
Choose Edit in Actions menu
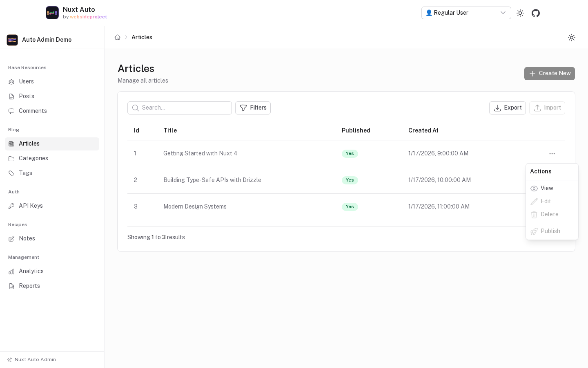(552, 201)
